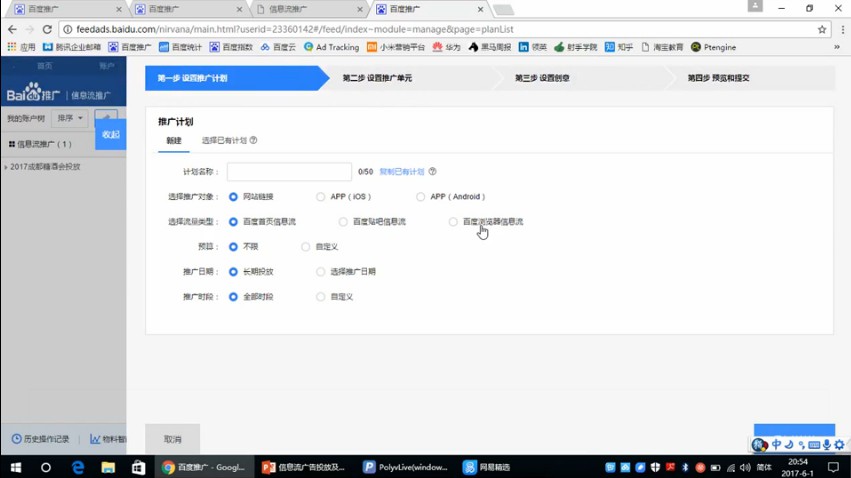The image size is (851, 478).
Task: Open the 百度统计 bookmark
Action: coord(180,47)
